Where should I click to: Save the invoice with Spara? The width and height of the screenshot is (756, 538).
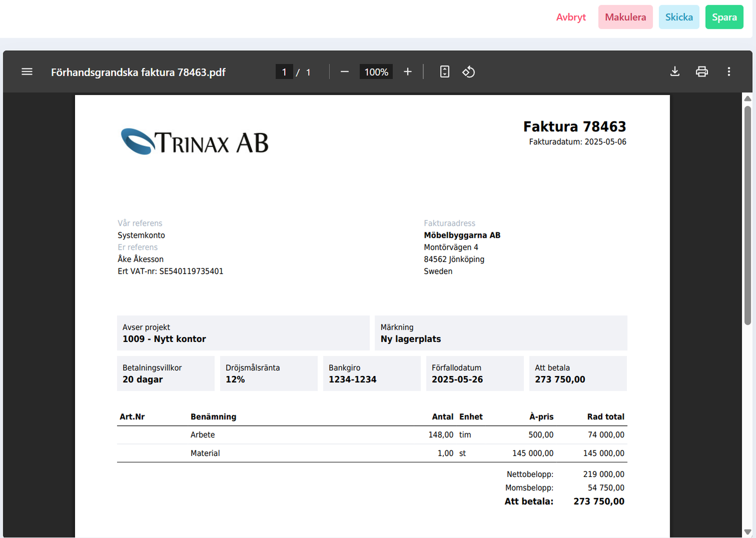click(x=725, y=17)
